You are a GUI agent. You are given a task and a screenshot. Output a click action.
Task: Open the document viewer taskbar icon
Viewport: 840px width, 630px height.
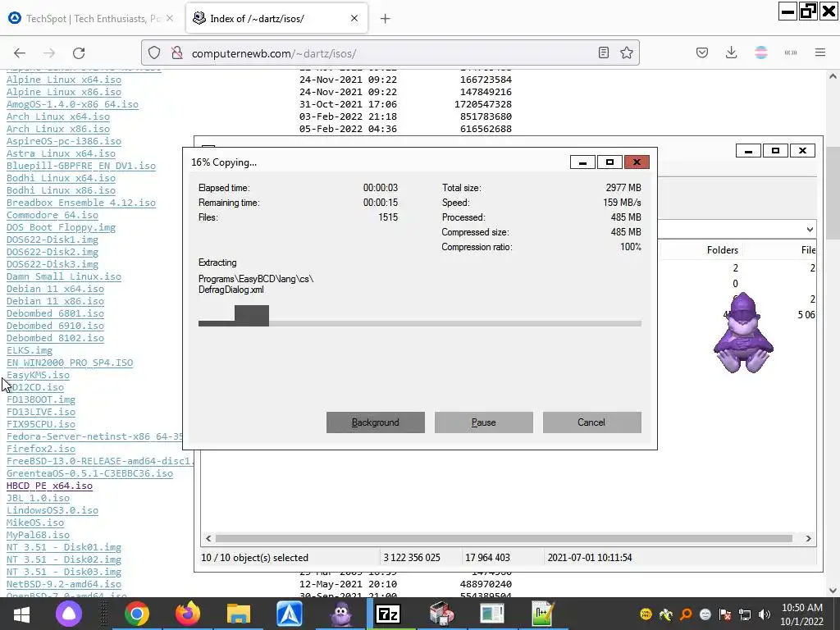[492, 614]
